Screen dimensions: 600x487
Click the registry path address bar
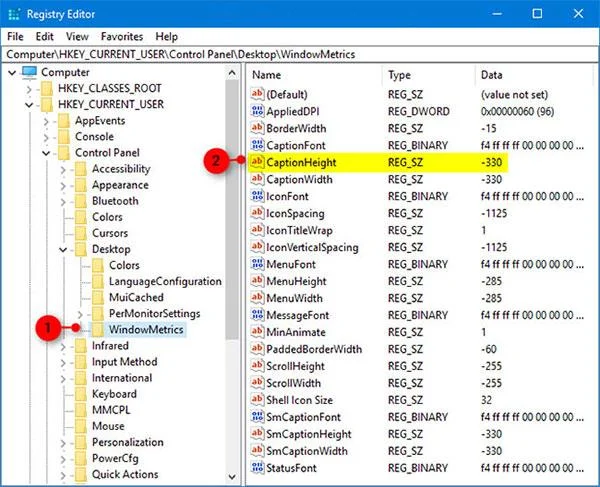pyautogui.click(x=300, y=54)
